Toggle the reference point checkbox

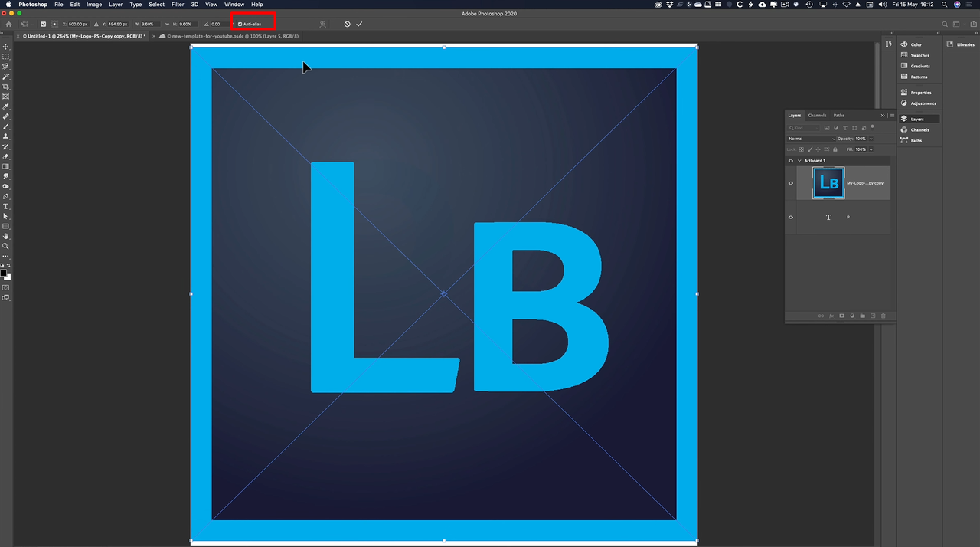click(x=43, y=24)
